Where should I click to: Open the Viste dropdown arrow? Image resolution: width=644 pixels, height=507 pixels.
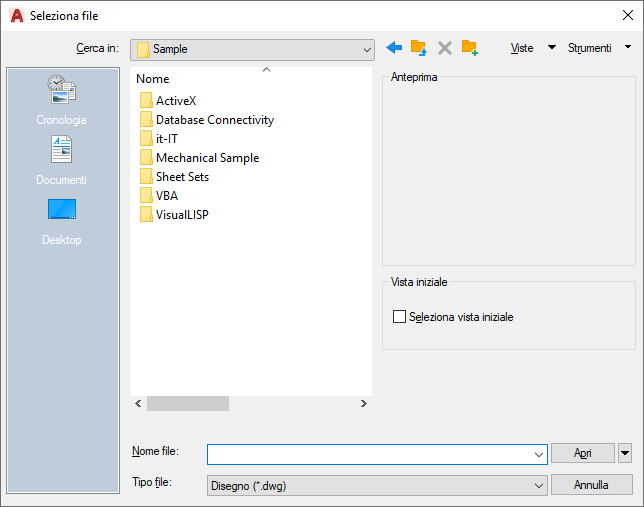[x=552, y=47]
